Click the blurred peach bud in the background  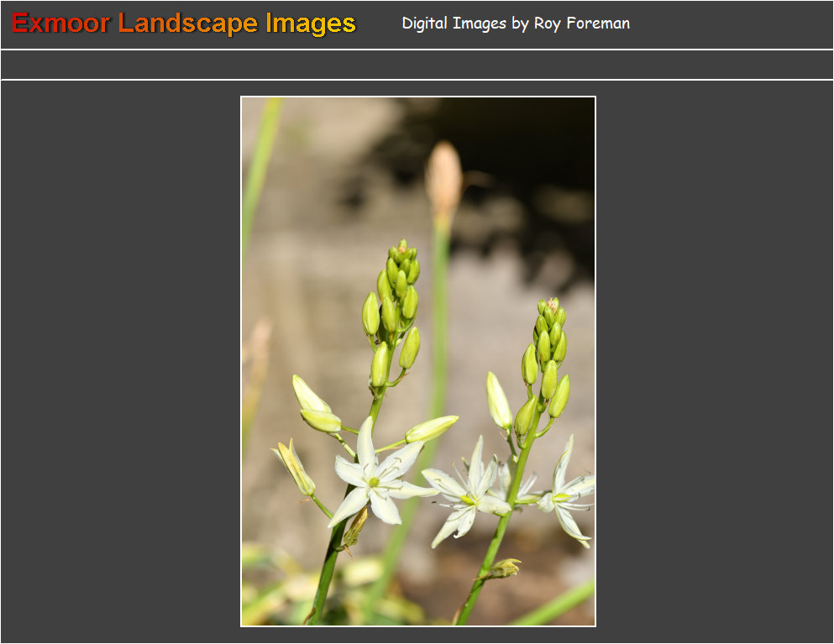pyautogui.click(x=443, y=178)
